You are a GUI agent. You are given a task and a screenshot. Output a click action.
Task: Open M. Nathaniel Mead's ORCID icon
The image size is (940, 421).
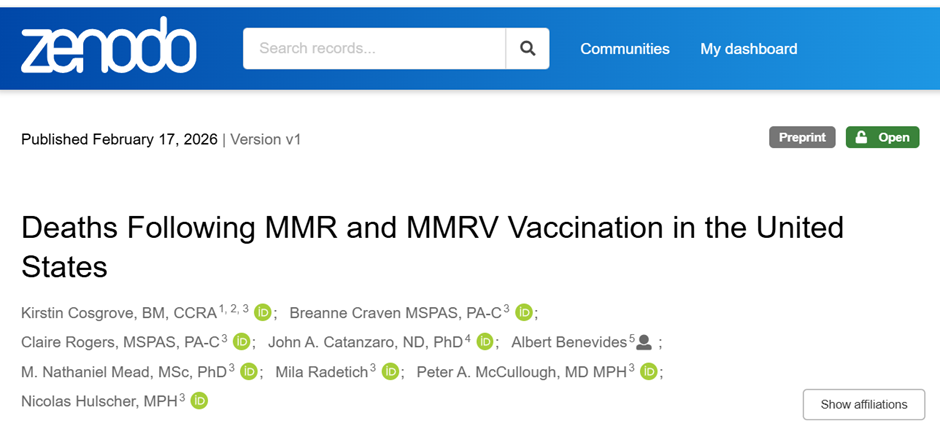tap(249, 371)
